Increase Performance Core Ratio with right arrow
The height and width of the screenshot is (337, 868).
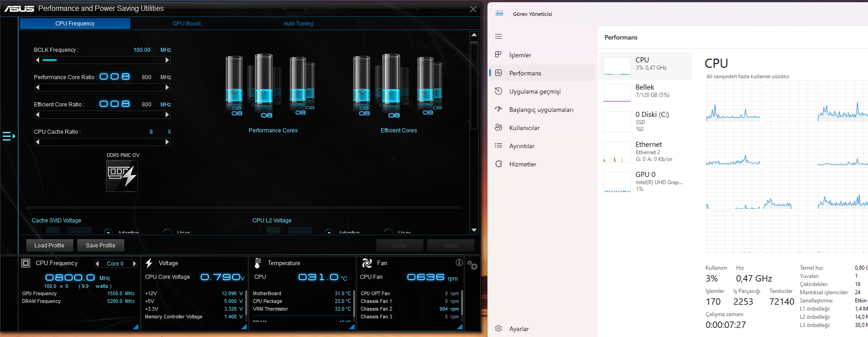coord(167,87)
